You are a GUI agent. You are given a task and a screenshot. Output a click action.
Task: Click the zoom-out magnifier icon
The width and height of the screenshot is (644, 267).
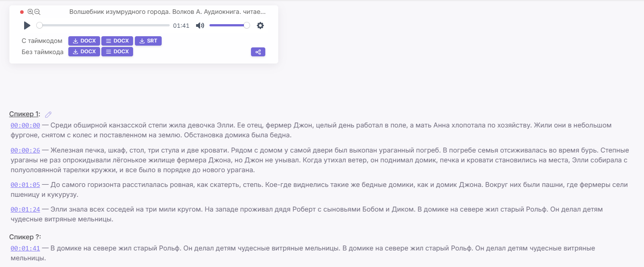point(37,11)
